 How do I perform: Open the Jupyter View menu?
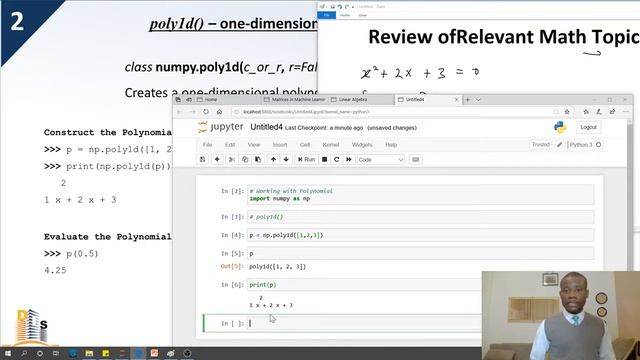click(x=253, y=145)
